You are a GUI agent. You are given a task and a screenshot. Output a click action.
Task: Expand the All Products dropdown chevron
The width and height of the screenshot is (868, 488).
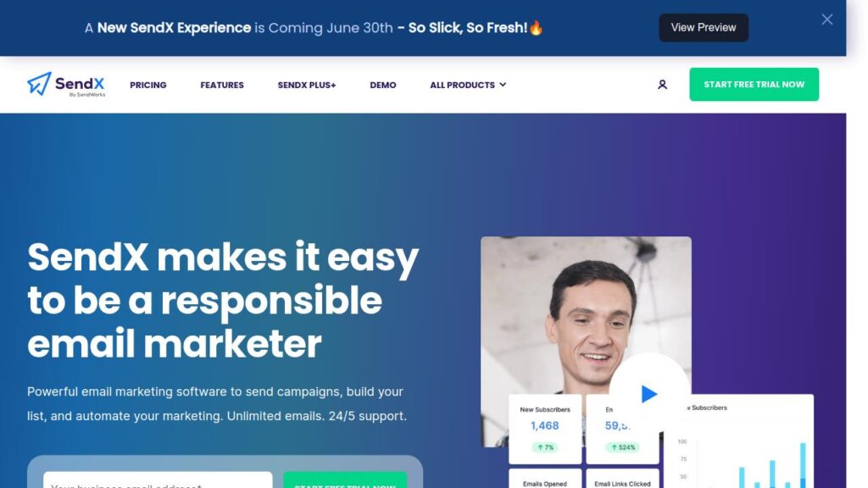pos(503,85)
